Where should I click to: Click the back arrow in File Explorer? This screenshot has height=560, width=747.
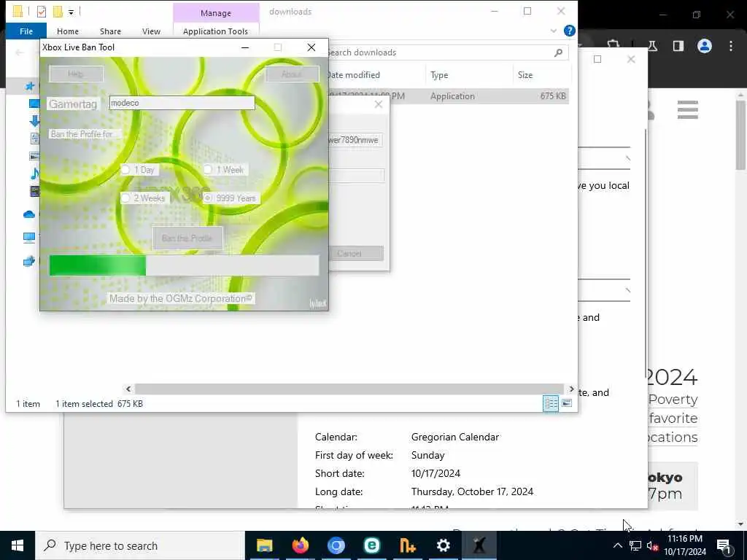pos(19,52)
